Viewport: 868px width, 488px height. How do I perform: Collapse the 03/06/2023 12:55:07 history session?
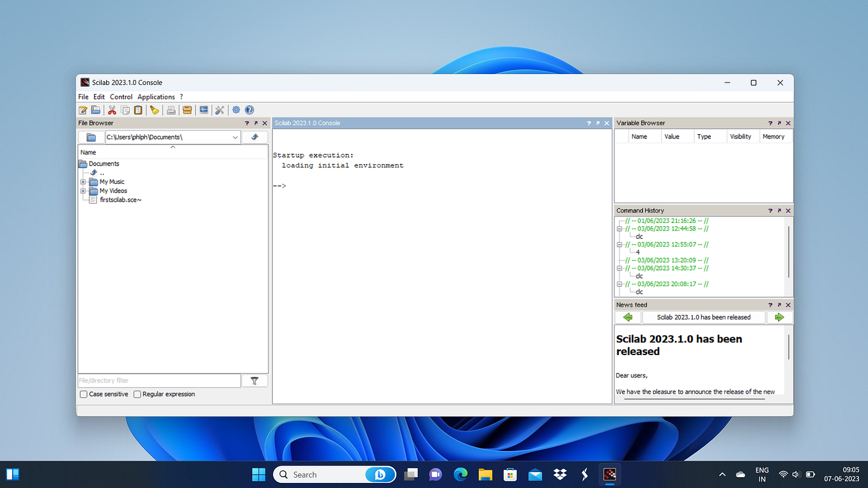619,245
